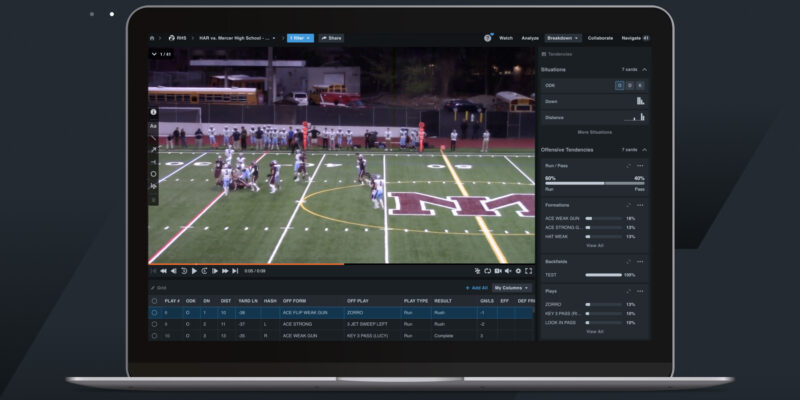This screenshot has height=400, width=800.
Task: Open the Breakdown dropdown menu
Action: 563,38
